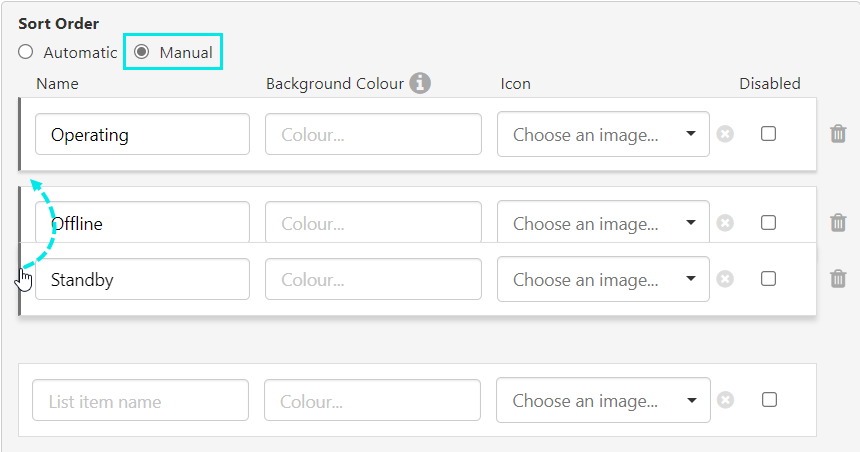Clear the icon for Offline row
860x452 pixels.
725,223
